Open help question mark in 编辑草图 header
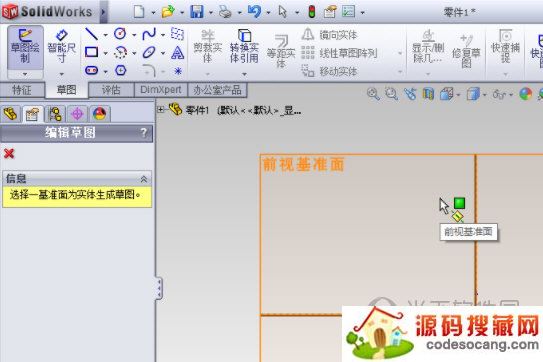Image resolution: width=543 pixels, height=362 pixels. coord(144,133)
